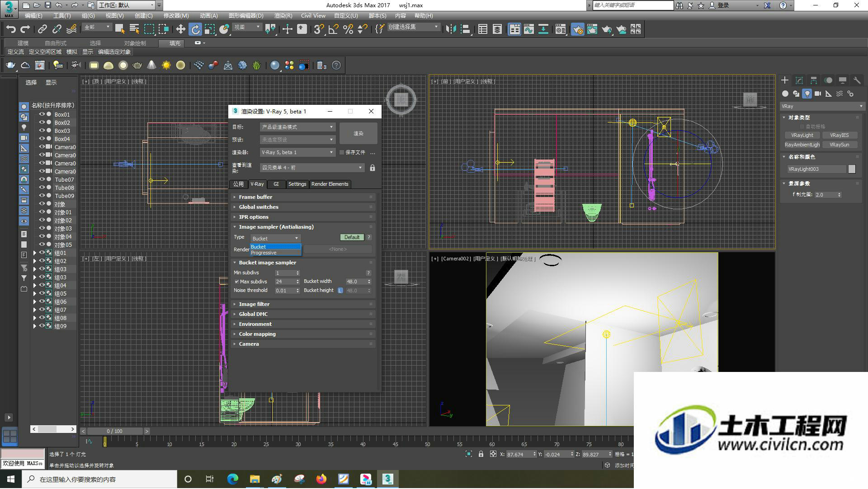Viewport: 868px width, 489px height.
Task: Toggle the Bucket height lock L button
Action: [340, 291]
